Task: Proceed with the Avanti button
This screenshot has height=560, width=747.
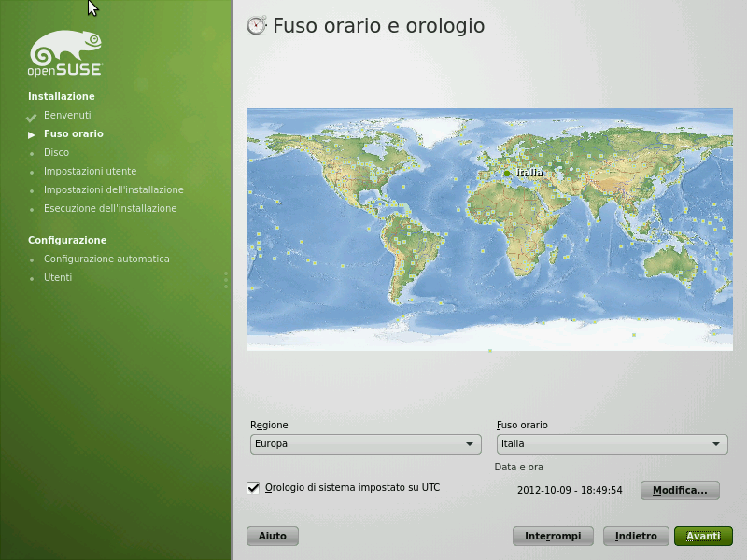Action: coord(703,536)
